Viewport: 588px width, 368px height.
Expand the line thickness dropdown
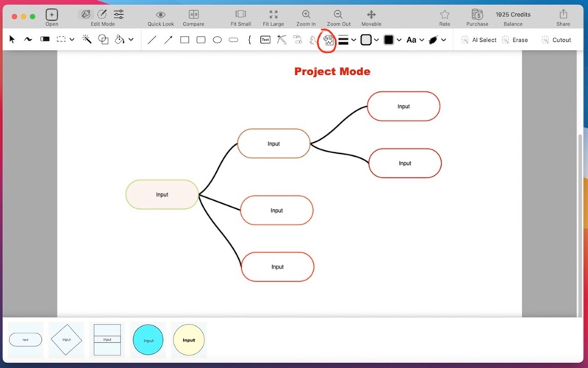coord(354,40)
